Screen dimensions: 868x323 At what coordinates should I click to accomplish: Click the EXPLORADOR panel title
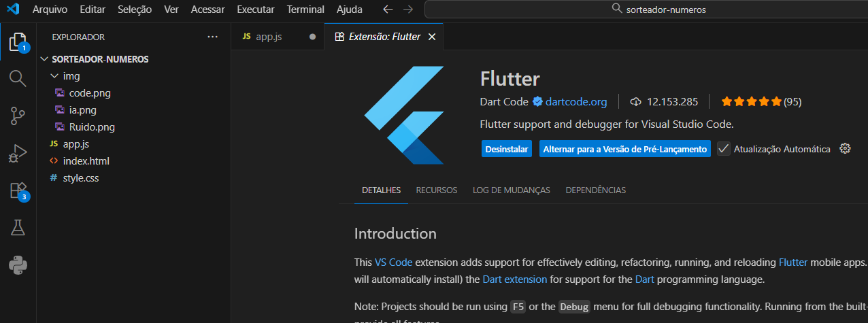point(78,37)
